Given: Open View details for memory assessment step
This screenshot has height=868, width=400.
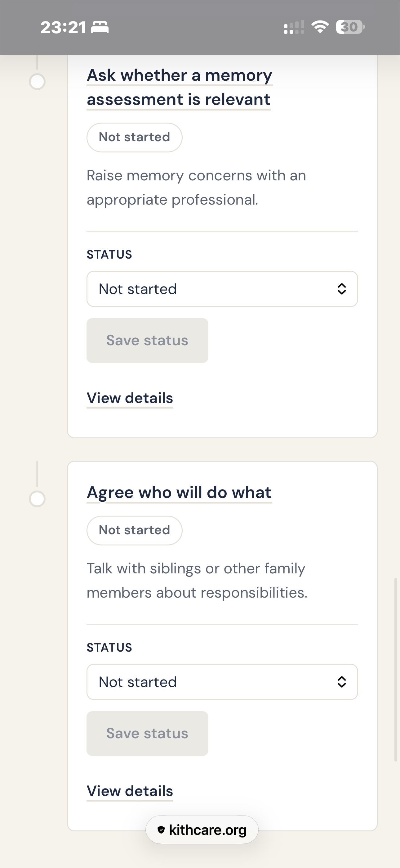Looking at the screenshot, I should point(130,398).
